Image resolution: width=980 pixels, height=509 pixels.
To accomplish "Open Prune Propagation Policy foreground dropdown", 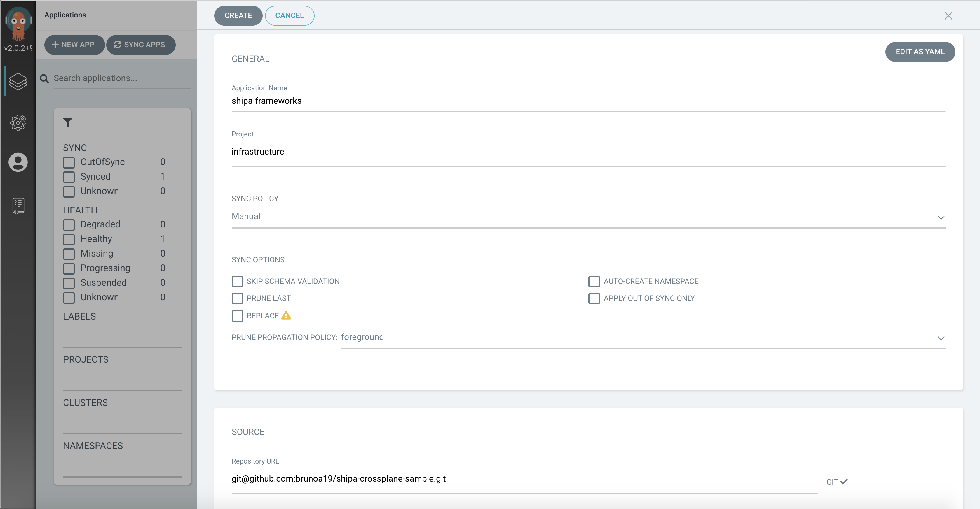I will (643, 338).
